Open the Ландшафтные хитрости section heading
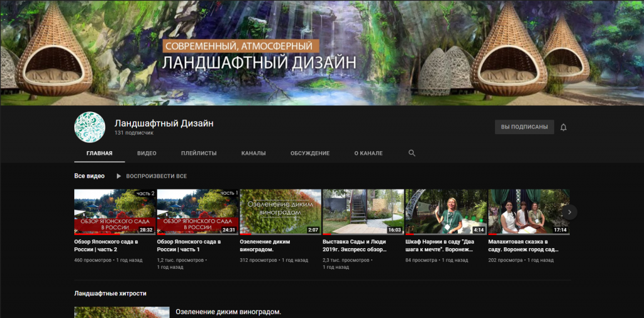Screen dimensions: 644x318 point(110,293)
